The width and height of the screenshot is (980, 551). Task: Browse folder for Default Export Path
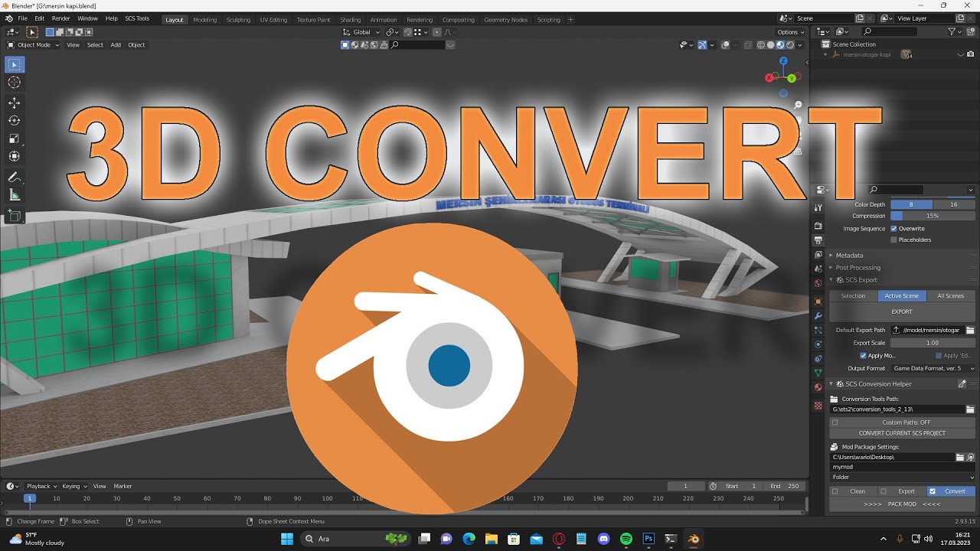coord(970,330)
